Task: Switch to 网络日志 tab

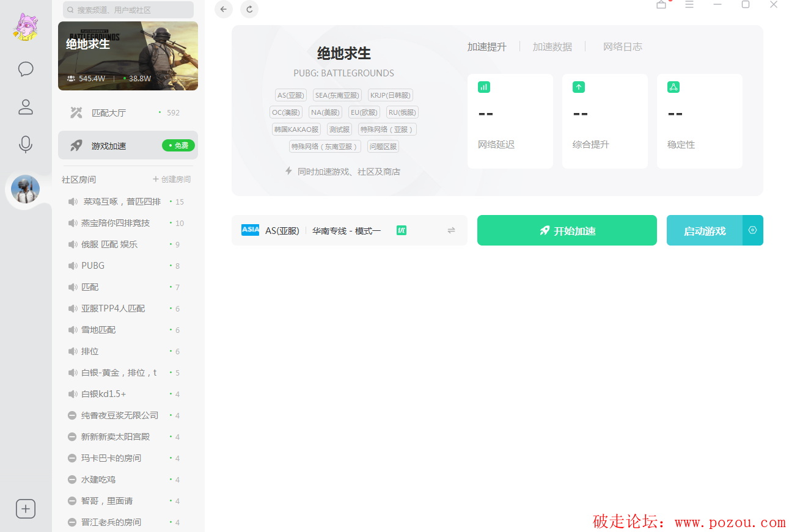Action: pos(622,47)
